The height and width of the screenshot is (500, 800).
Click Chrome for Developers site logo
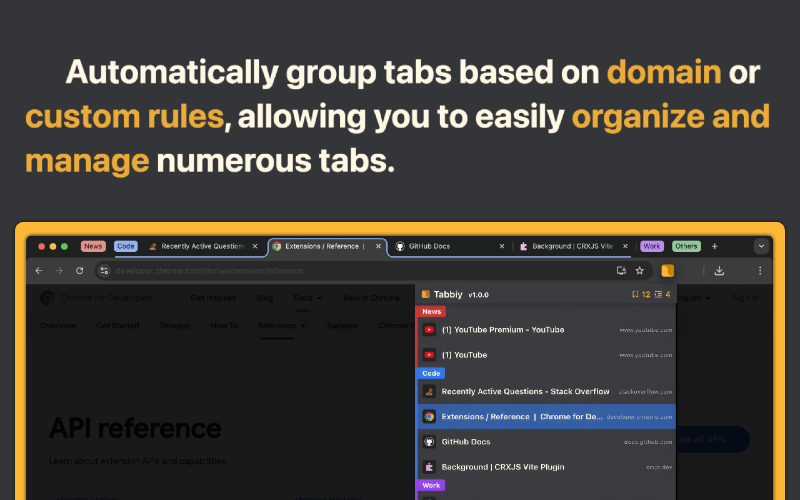(x=97, y=297)
